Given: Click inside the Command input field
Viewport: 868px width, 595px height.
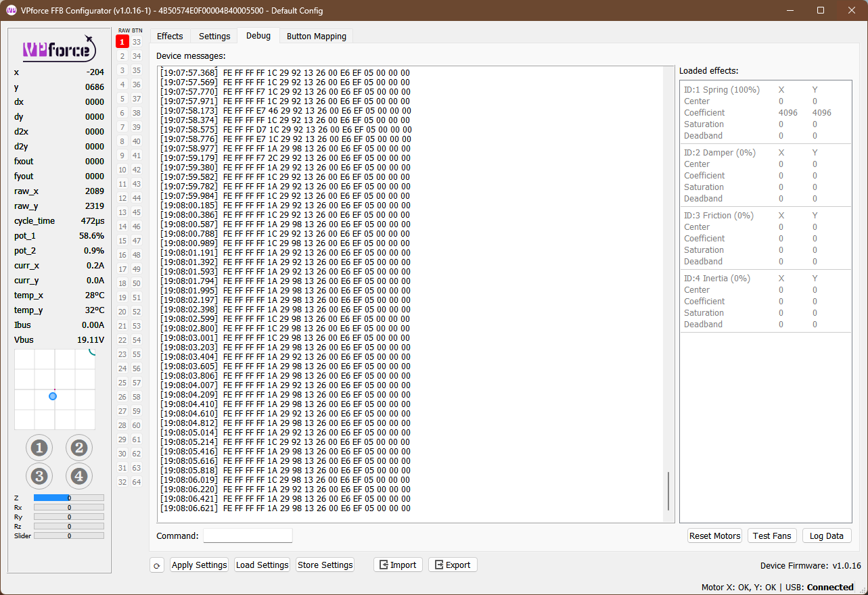Looking at the screenshot, I should pyautogui.click(x=247, y=535).
